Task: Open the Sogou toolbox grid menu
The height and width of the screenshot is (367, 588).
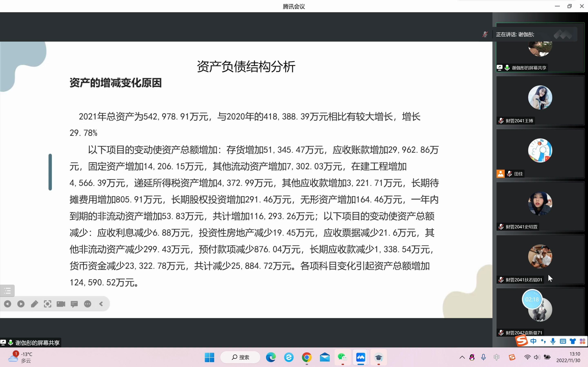Action: tap(582, 341)
